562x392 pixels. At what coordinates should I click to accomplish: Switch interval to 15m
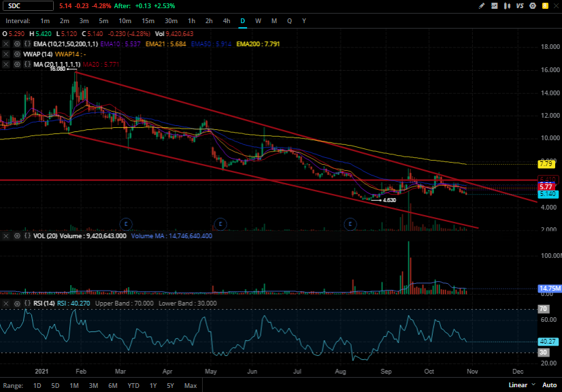(148, 21)
